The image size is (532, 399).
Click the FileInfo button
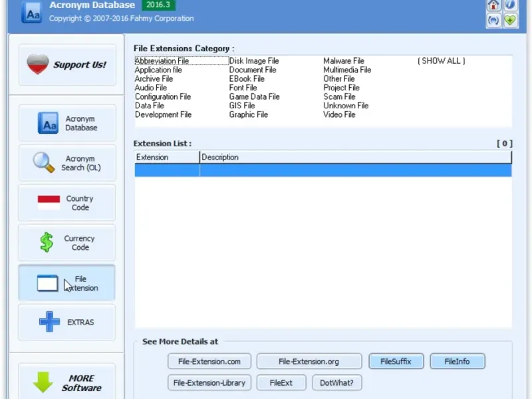pyautogui.click(x=458, y=361)
